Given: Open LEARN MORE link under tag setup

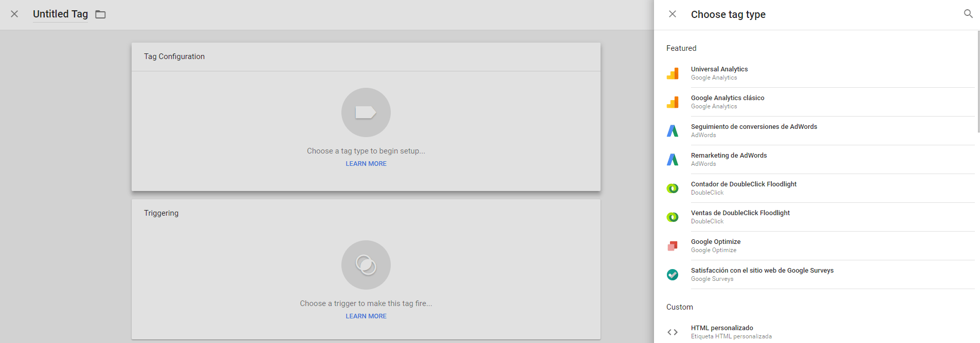Looking at the screenshot, I should [x=366, y=164].
